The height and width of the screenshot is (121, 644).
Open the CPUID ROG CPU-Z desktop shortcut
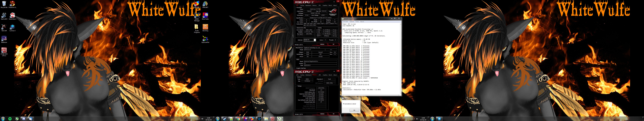coord(4,52)
